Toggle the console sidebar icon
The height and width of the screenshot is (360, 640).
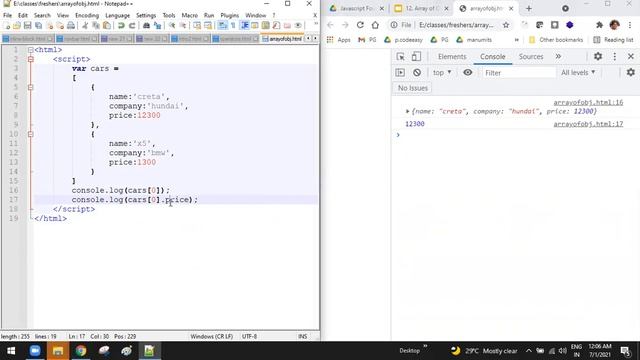tap(400, 73)
